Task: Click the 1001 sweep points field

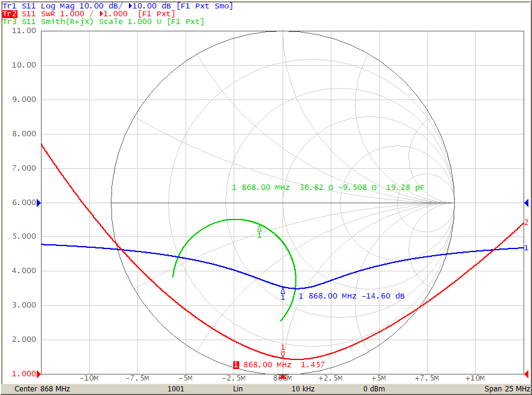Action: pyautogui.click(x=175, y=389)
